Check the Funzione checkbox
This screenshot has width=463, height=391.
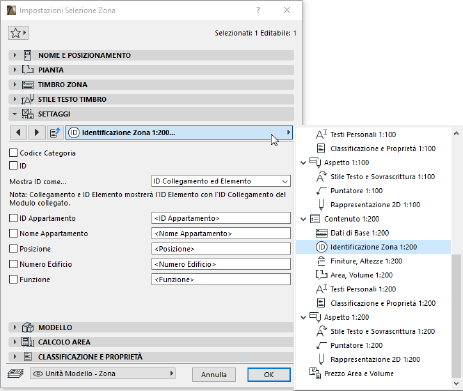[13, 279]
